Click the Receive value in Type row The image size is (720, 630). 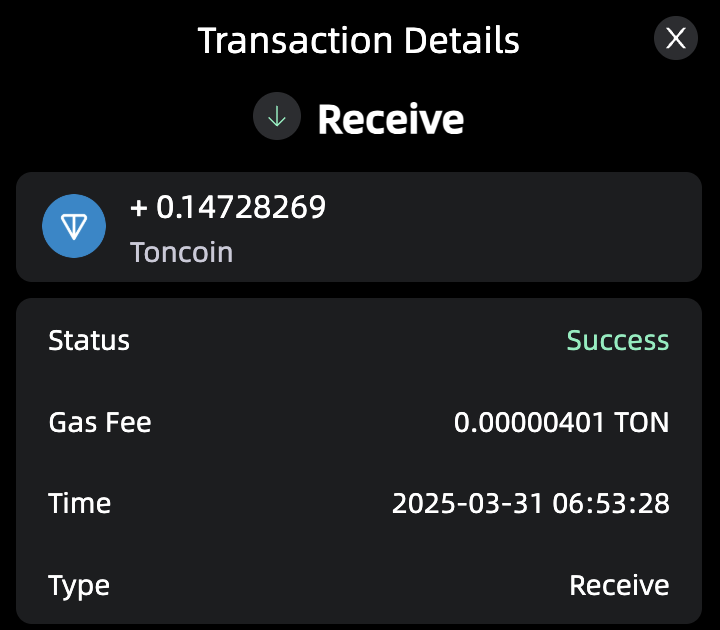point(619,585)
